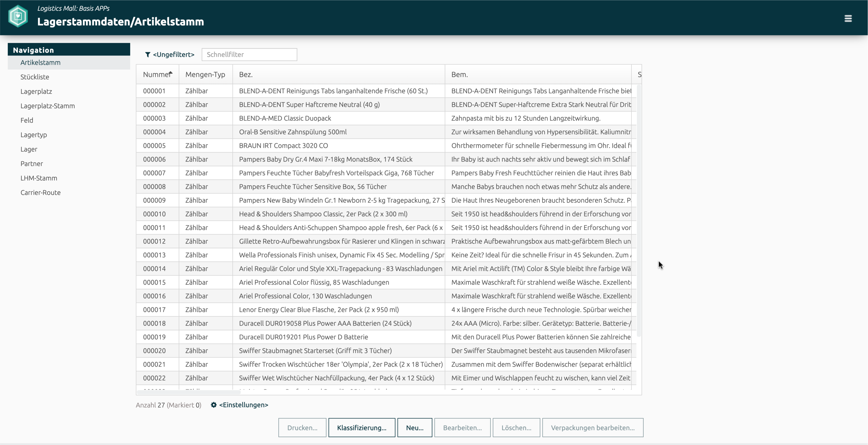Click the Logistics Mall hexagon logo

18,16
